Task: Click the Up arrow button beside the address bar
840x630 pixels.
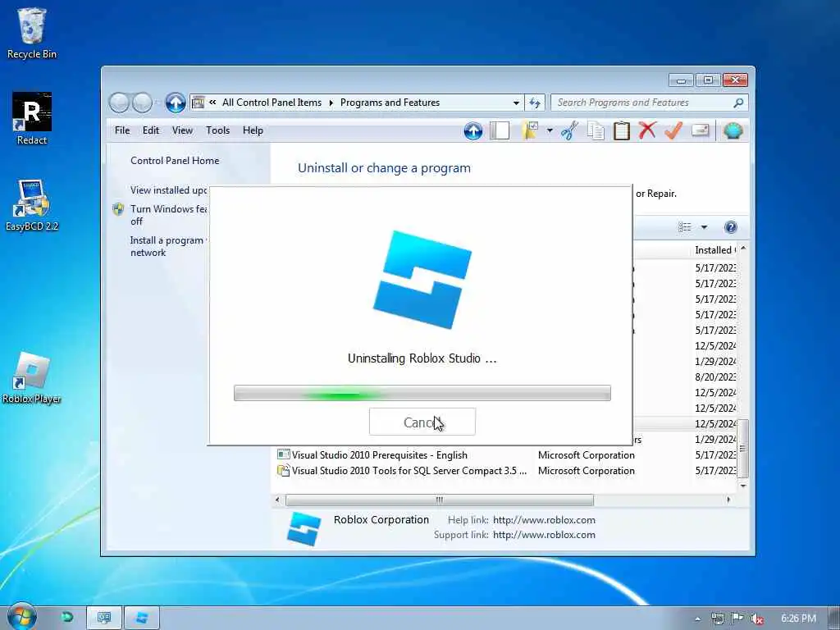Action: 176,103
